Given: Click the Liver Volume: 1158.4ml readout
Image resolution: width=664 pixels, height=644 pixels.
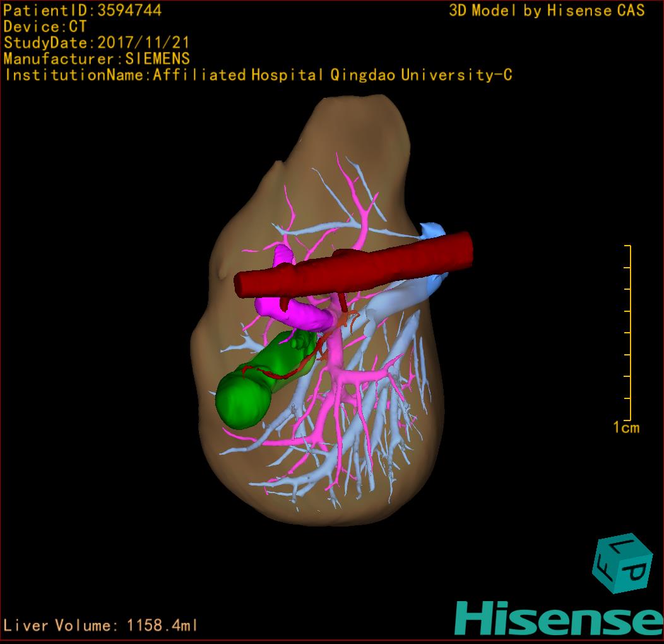Looking at the screenshot, I should click(x=100, y=625).
